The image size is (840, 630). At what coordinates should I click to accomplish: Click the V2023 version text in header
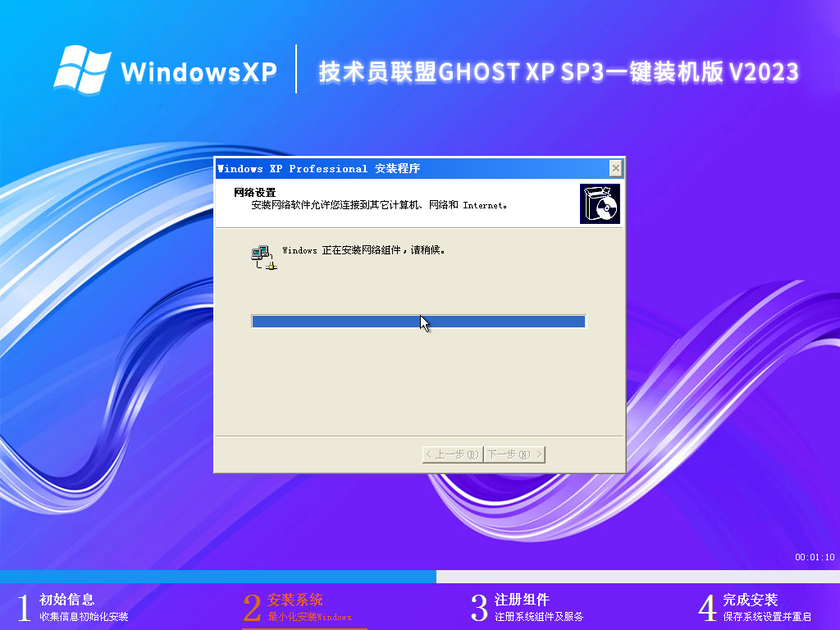763,72
